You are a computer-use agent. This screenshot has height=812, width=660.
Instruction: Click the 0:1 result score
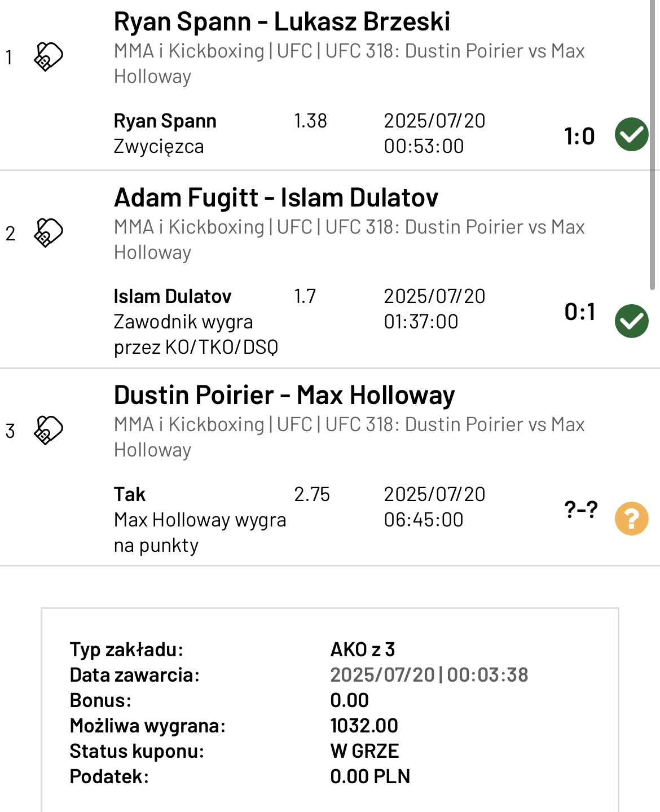579,311
